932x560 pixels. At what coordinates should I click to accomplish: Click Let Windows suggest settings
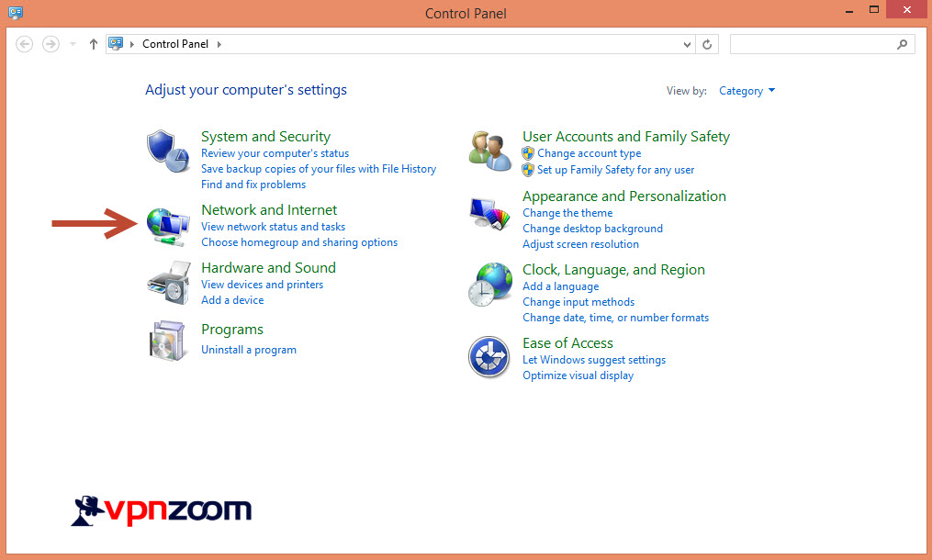click(594, 360)
